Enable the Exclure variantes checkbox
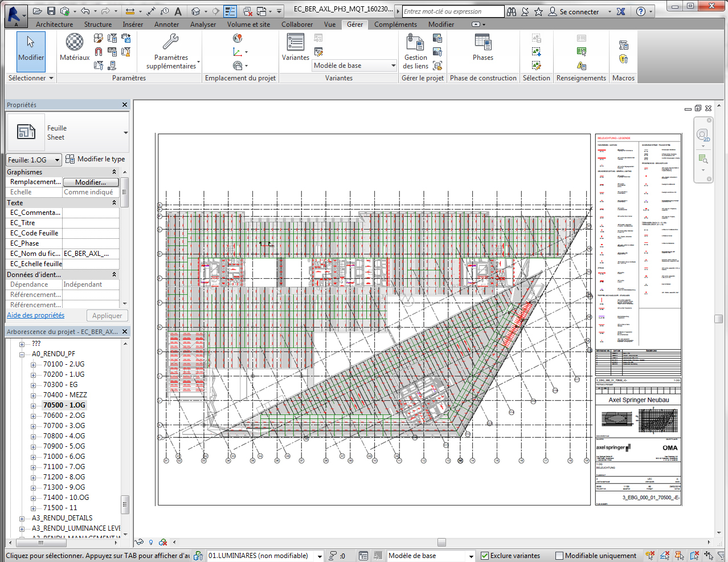 click(484, 555)
